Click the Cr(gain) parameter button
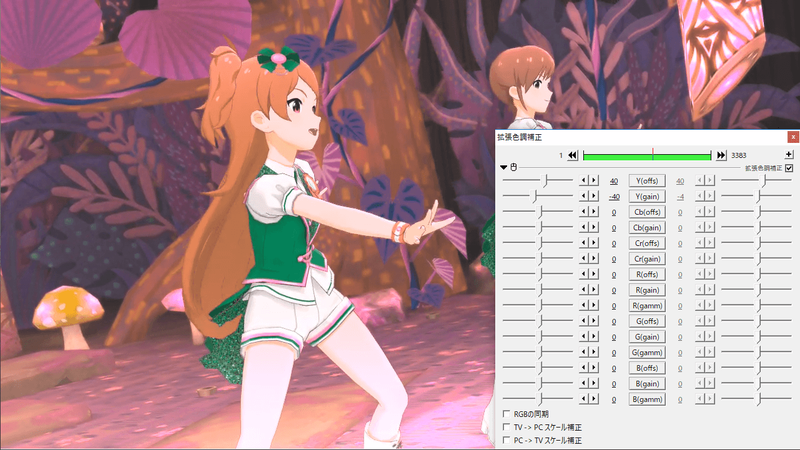The image size is (800, 450). click(x=647, y=259)
